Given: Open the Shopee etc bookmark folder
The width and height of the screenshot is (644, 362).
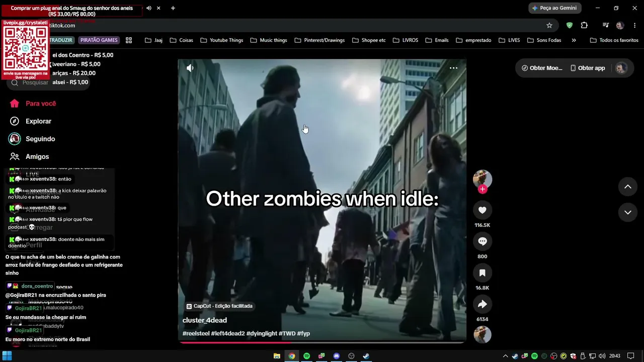Looking at the screenshot, I should (x=369, y=40).
